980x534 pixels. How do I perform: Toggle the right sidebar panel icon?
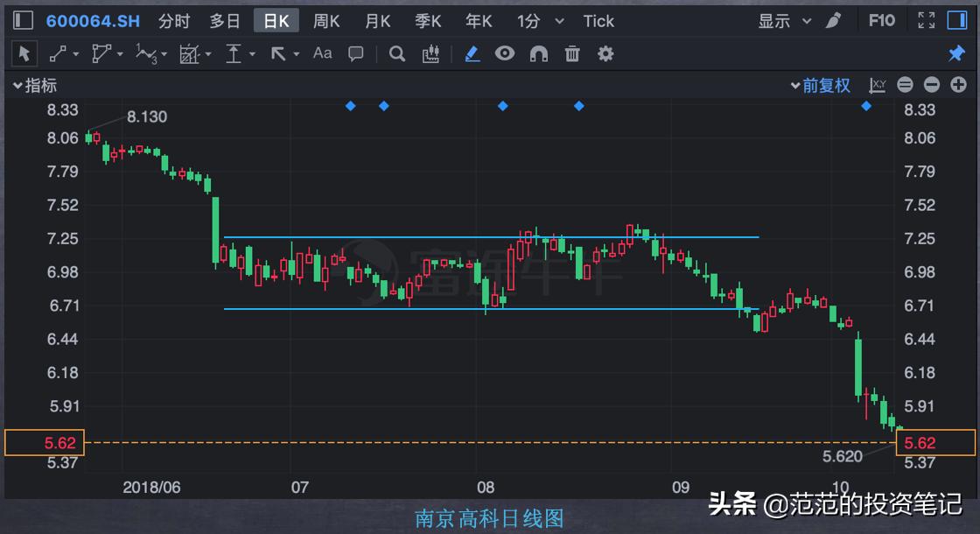956,19
